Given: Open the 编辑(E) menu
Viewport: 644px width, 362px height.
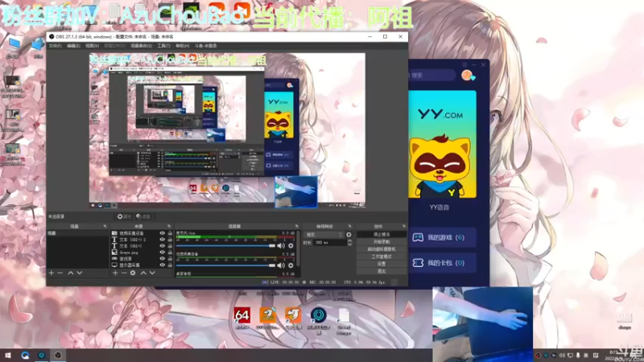Looking at the screenshot, I should coord(73,46).
